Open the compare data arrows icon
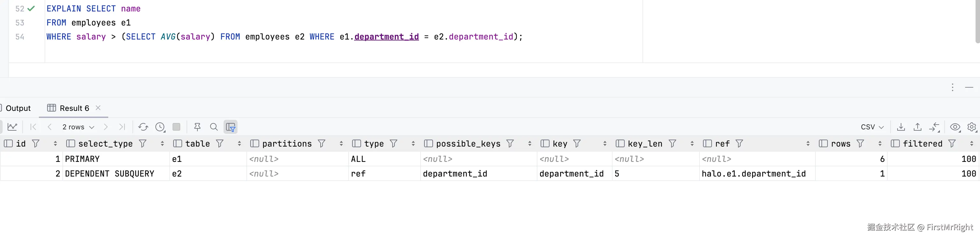This screenshot has width=980, height=239. coord(934,127)
